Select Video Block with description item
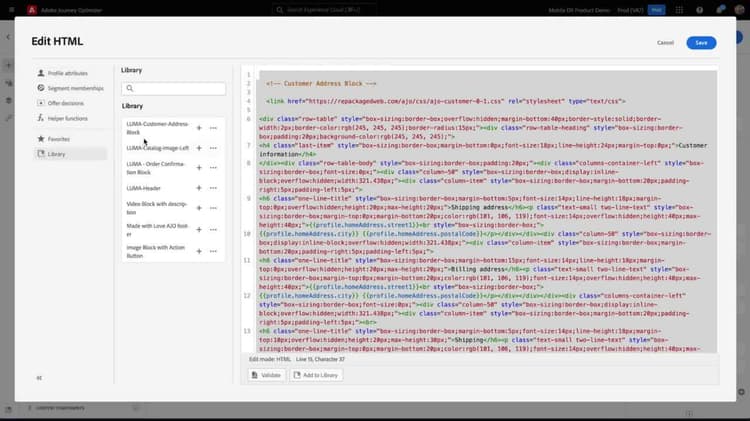This screenshot has height=421, width=750. pyautogui.click(x=157, y=208)
